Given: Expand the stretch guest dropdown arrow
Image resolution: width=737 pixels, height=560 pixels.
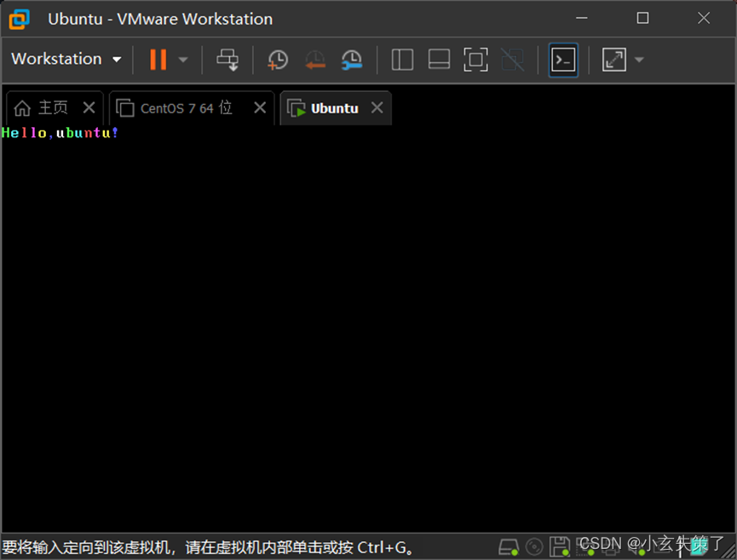Looking at the screenshot, I should click(639, 60).
